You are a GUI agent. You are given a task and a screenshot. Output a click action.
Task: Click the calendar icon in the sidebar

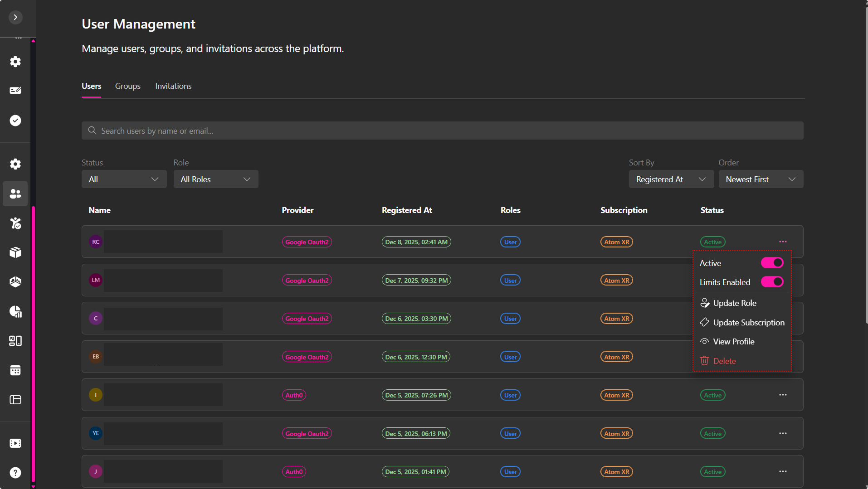click(15, 370)
